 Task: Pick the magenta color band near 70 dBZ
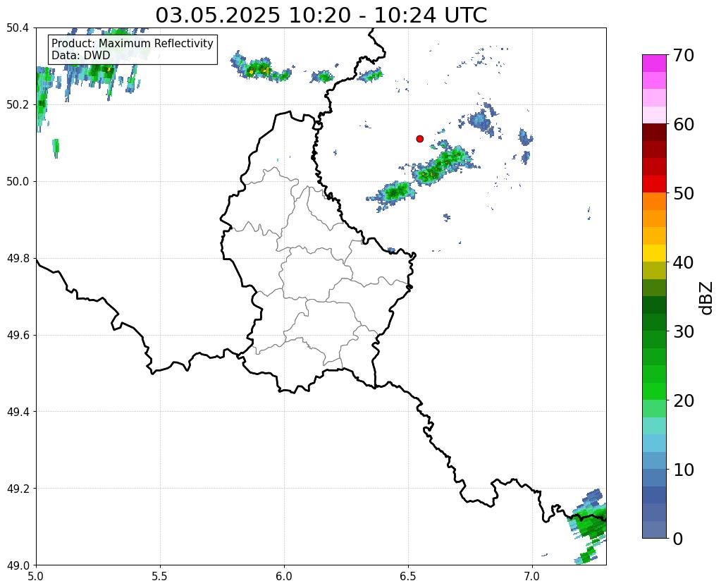tap(654, 63)
